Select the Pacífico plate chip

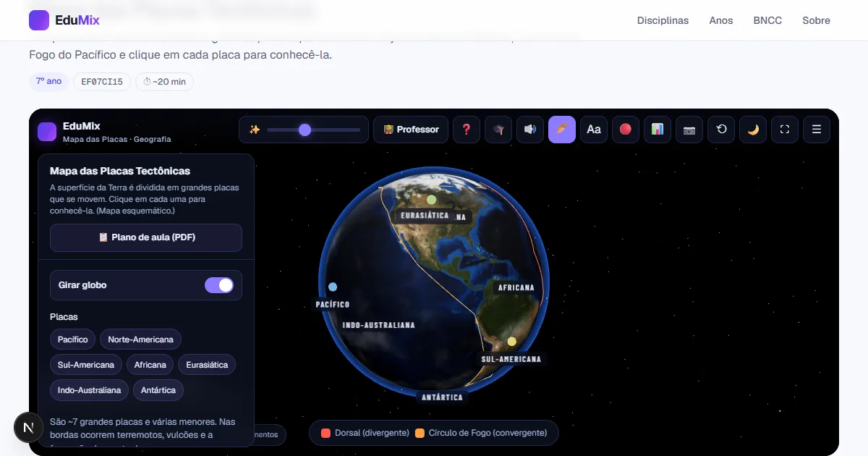click(73, 339)
